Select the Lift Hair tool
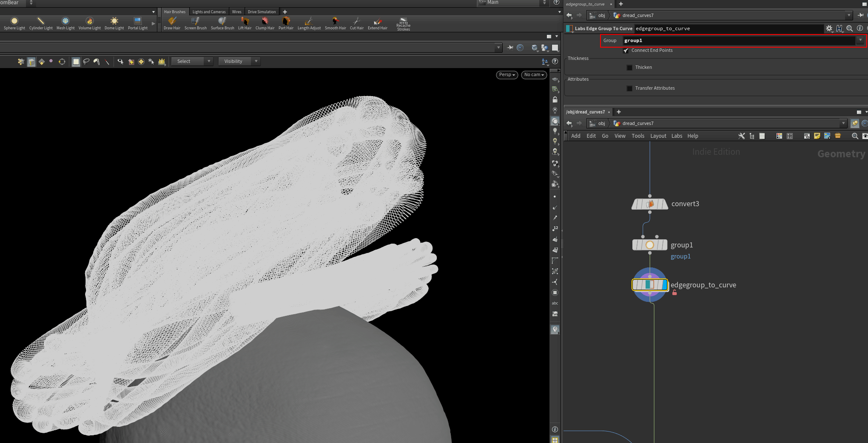 pyautogui.click(x=245, y=23)
